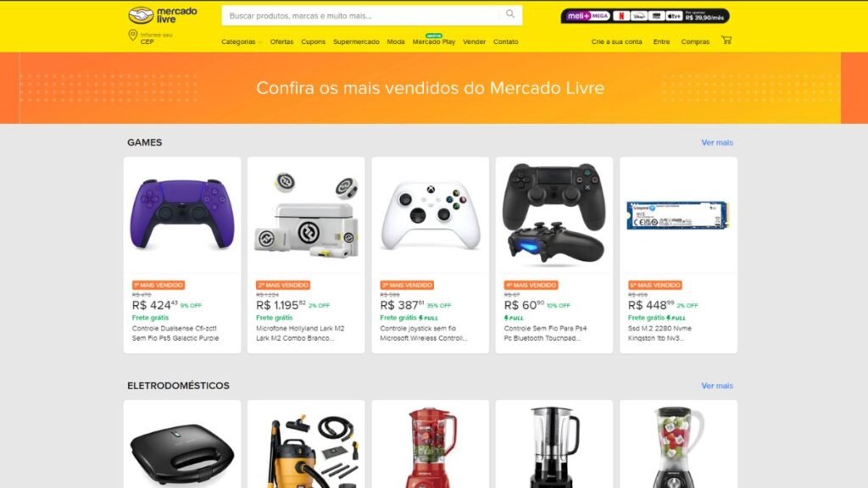Click Ver mais next to Games
Viewport: 868px width, 488px height.
coord(717,142)
